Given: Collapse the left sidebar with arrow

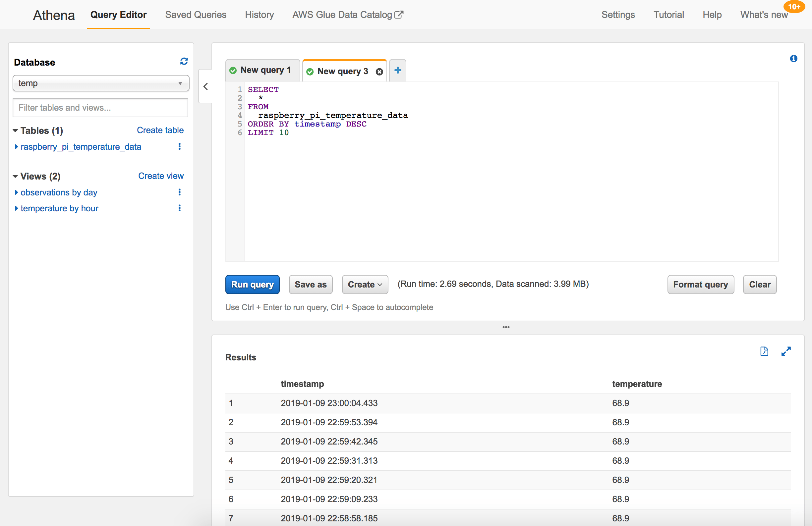Looking at the screenshot, I should pos(206,86).
